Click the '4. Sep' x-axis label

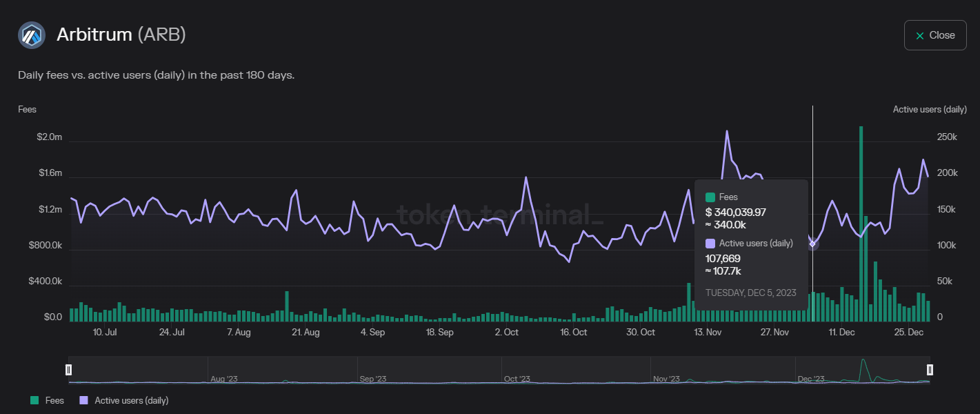coord(372,333)
